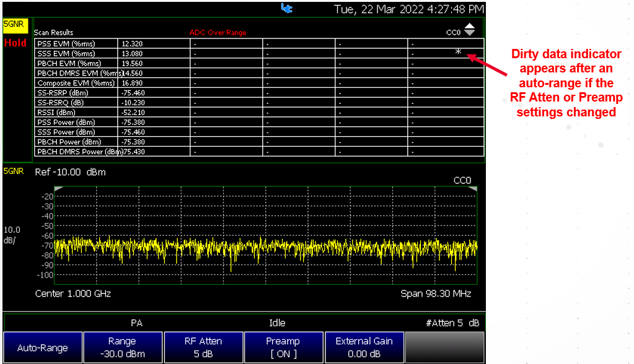Select the PSS EVM (%rms) row label
The height and width of the screenshot is (364, 634).
[x=66, y=43]
